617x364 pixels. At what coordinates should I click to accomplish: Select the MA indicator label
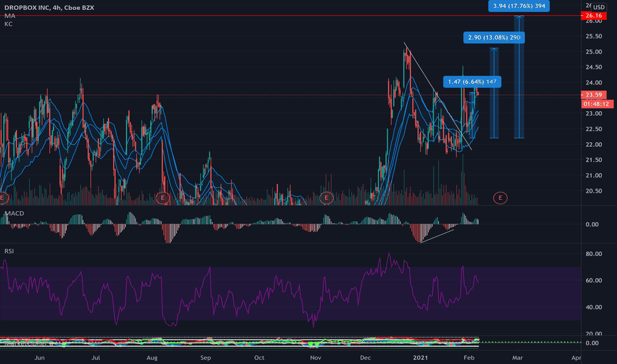(9, 16)
